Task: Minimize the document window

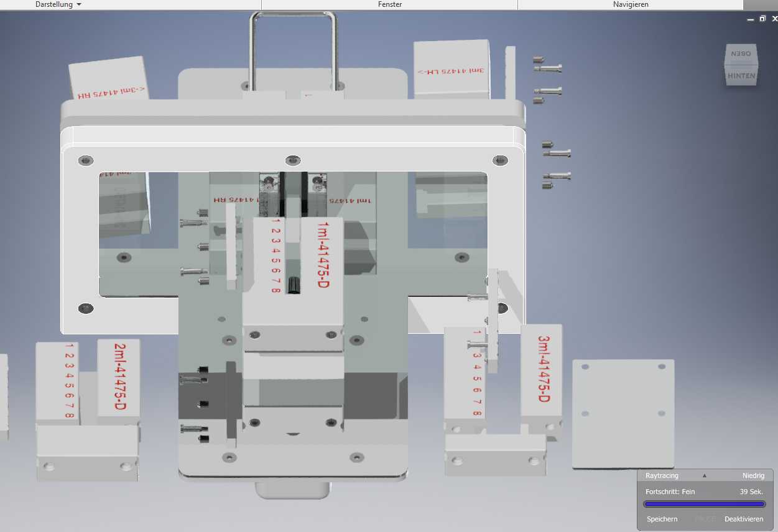Action: click(x=751, y=20)
